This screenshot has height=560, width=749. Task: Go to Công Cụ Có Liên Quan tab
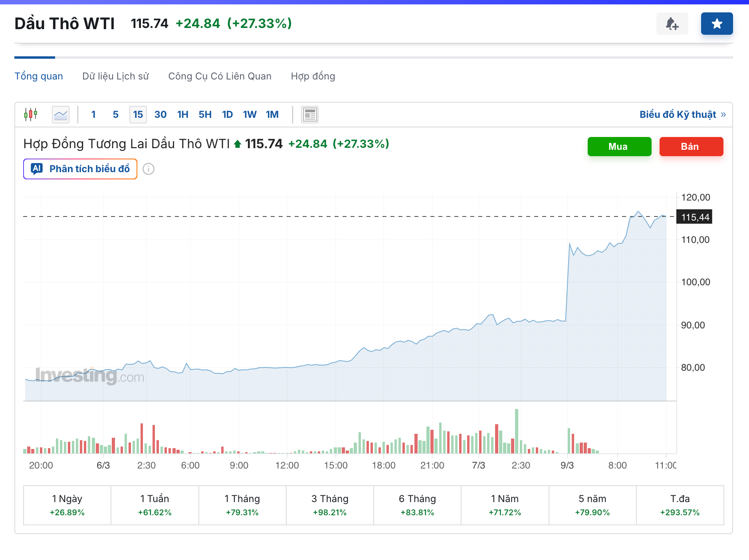pos(220,76)
